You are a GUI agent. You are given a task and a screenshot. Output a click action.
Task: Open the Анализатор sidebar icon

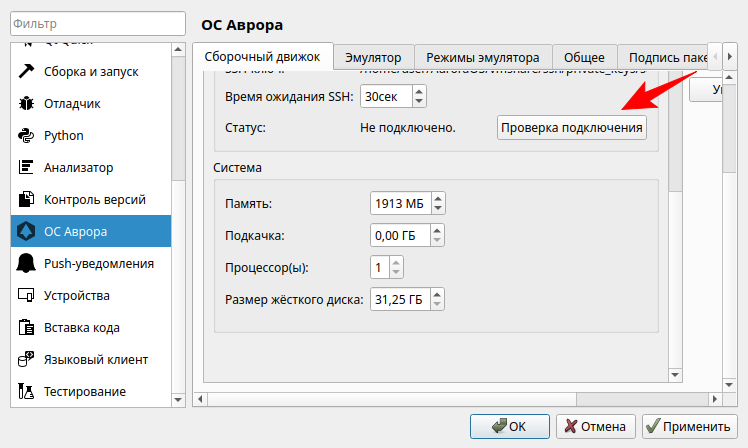[x=26, y=167]
